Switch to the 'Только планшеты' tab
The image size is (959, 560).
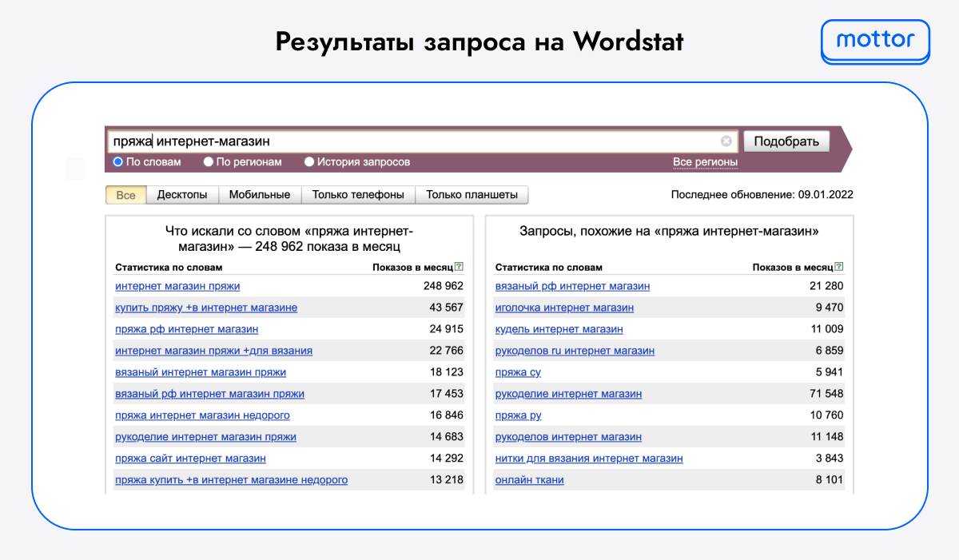[472, 195]
